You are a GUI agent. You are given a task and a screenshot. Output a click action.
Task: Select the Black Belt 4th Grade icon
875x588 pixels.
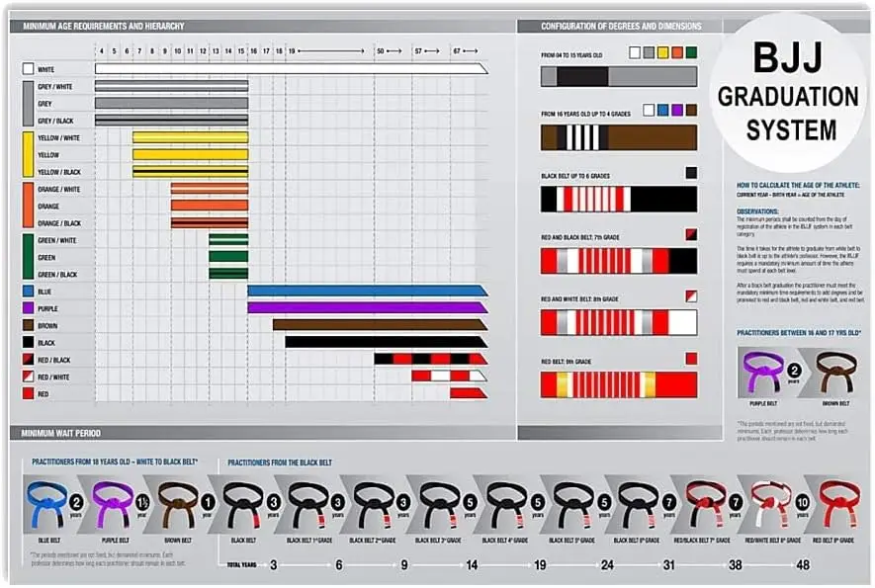[507, 505]
